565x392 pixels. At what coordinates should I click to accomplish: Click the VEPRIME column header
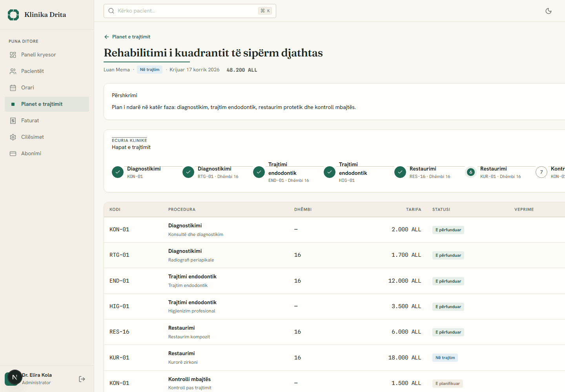(524, 210)
